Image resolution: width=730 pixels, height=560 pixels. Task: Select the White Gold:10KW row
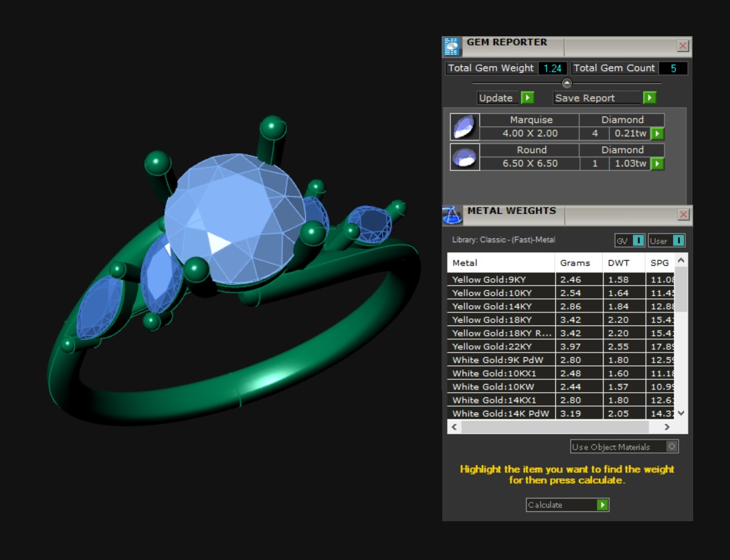[561, 387]
